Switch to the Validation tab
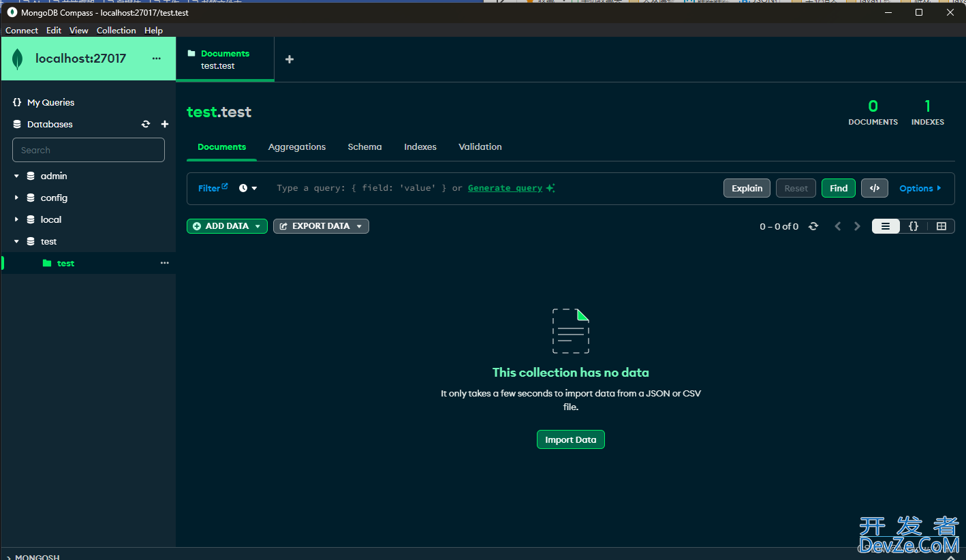This screenshot has height=560, width=966. click(x=480, y=146)
